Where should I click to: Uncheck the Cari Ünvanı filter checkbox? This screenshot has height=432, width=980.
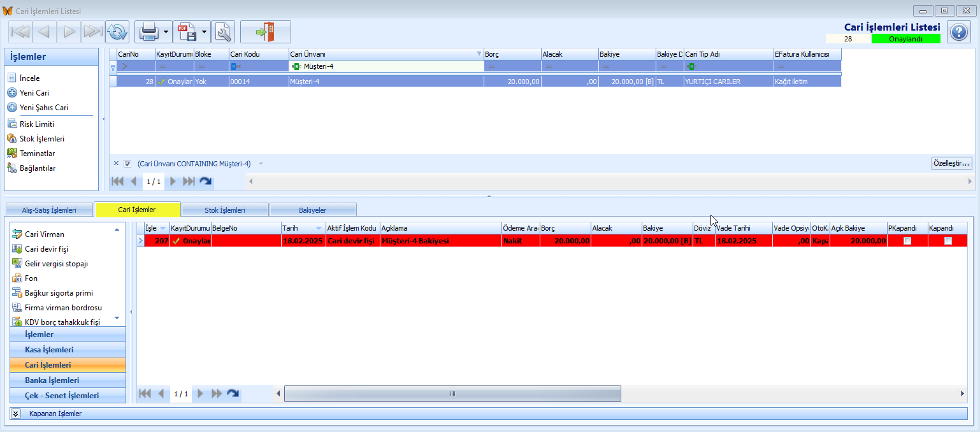click(127, 164)
